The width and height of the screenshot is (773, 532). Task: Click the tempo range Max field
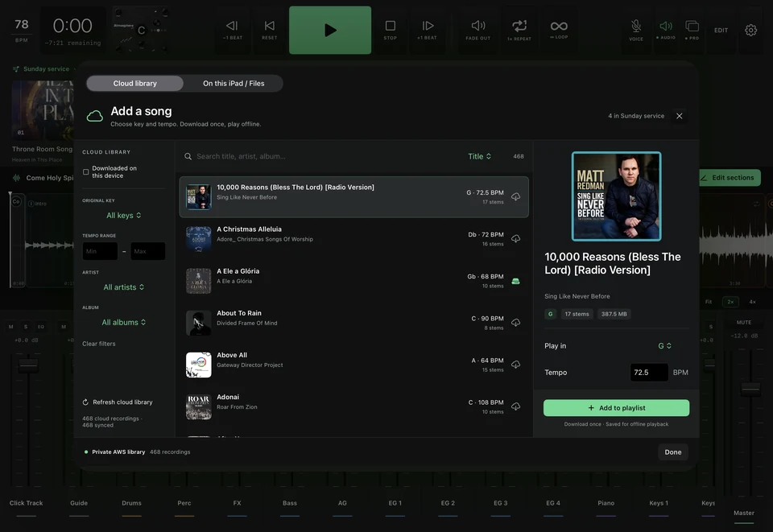tap(148, 251)
